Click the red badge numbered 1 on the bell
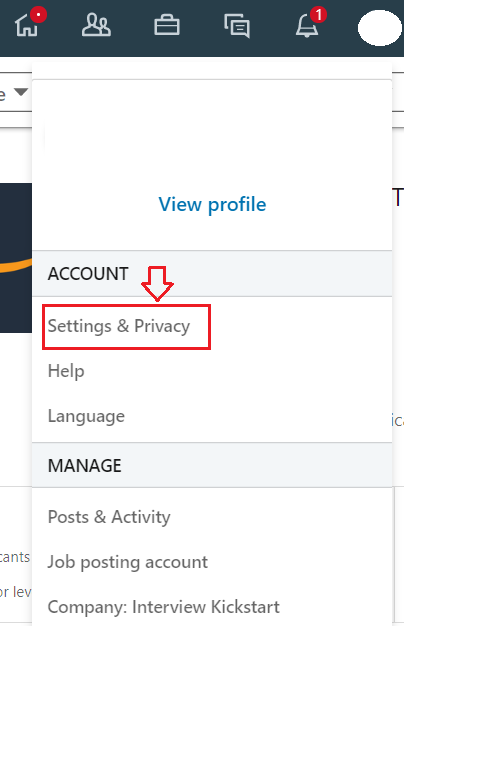The height and width of the screenshot is (762, 492). pyautogui.click(x=318, y=15)
